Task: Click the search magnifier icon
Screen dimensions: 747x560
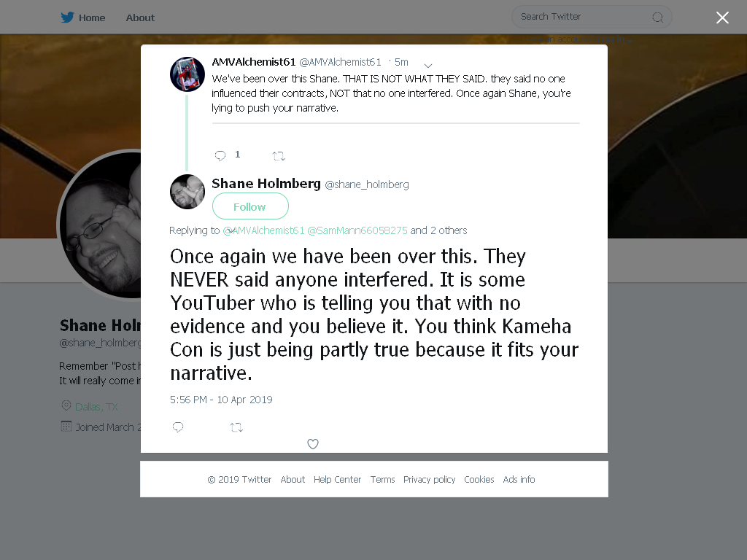Action: (x=657, y=17)
